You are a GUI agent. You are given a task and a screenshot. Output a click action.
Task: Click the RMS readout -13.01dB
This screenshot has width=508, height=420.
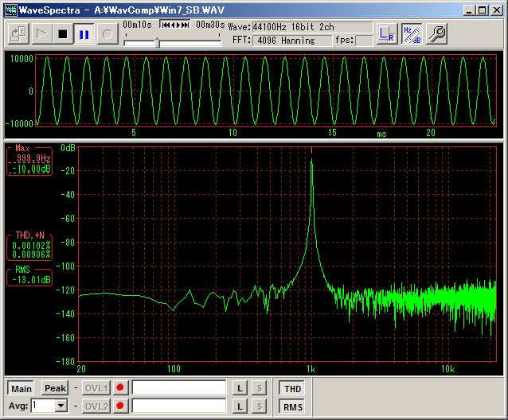(31, 280)
